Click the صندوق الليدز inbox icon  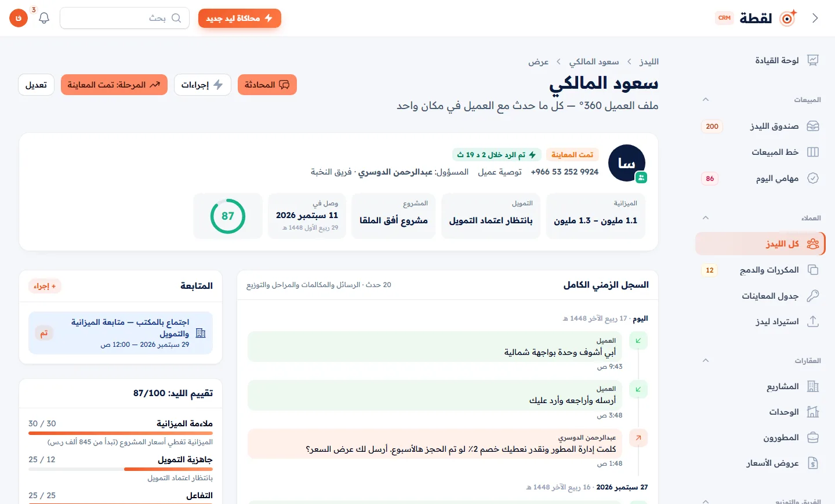point(813,126)
